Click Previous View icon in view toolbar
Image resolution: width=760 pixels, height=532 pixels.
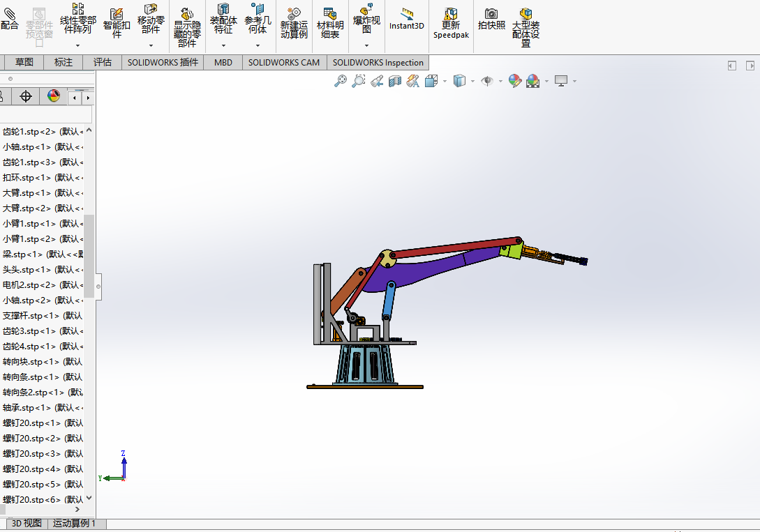(377, 81)
